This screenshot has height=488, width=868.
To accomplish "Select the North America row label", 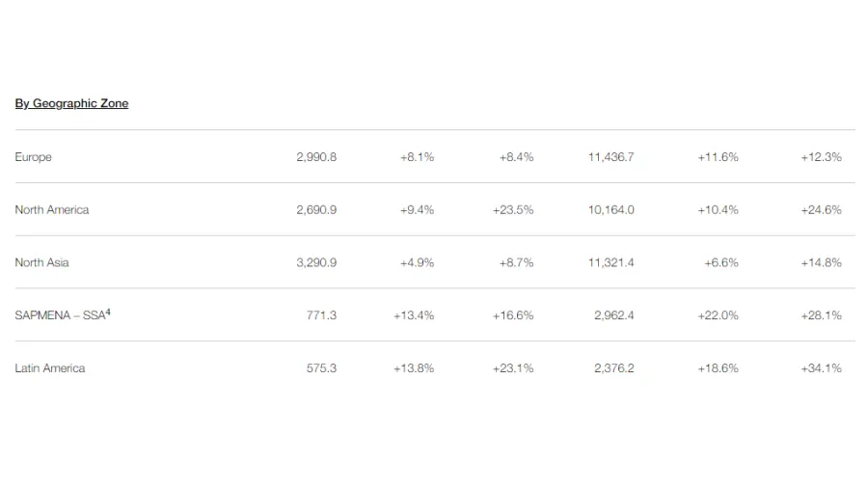I will click(x=51, y=209).
